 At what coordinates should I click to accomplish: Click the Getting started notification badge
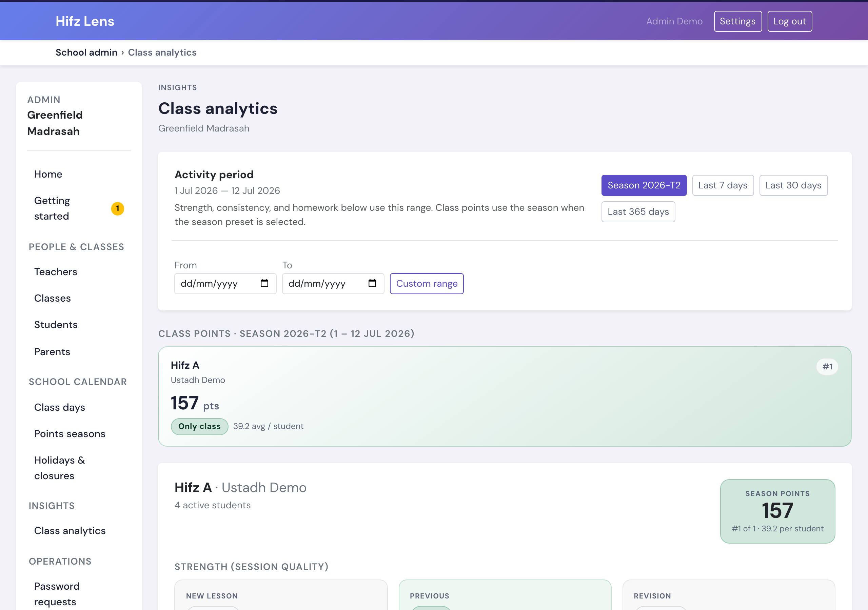118,208
